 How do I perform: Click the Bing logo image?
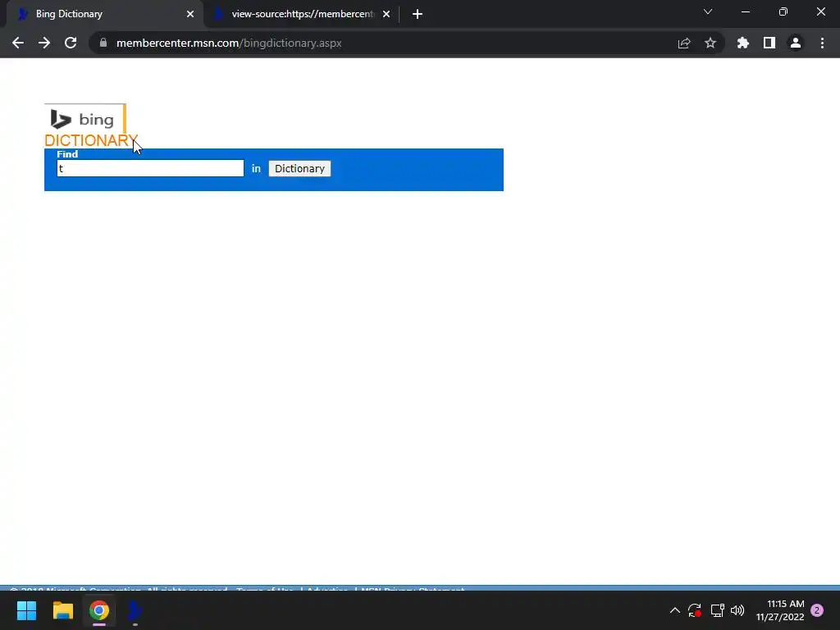(x=85, y=119)
